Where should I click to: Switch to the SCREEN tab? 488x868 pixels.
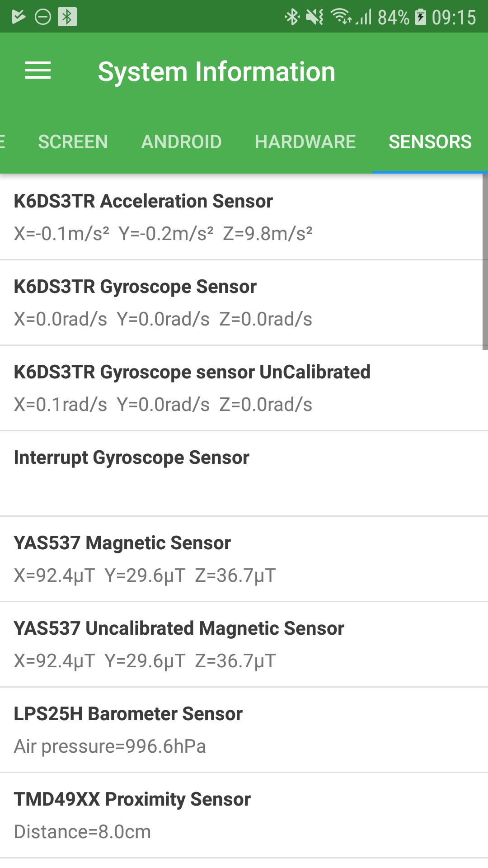click(73, 142)
